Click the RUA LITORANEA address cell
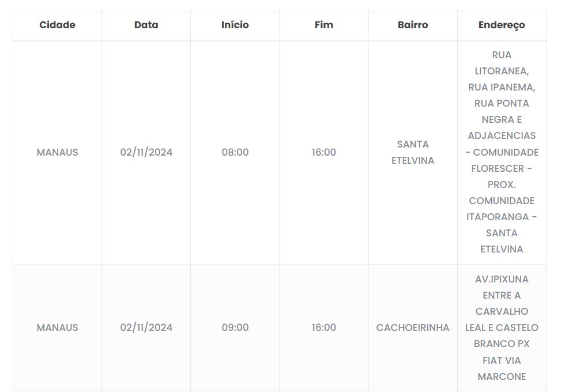This screenshot has width=565, height=392. point(502,63)
